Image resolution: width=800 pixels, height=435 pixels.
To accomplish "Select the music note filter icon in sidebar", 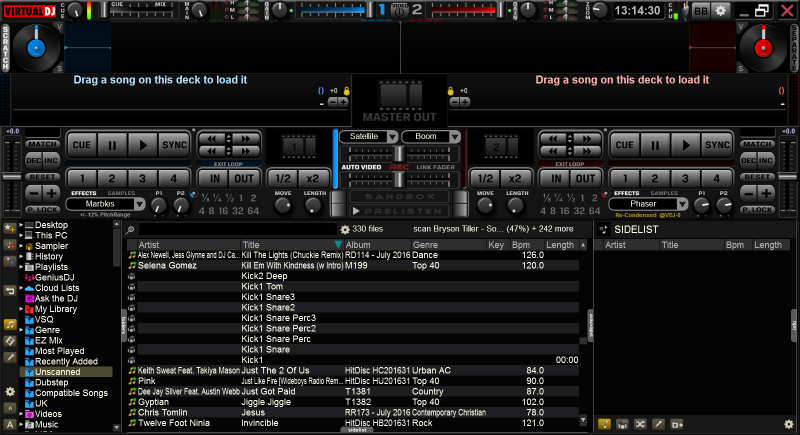I will (10, 324).
